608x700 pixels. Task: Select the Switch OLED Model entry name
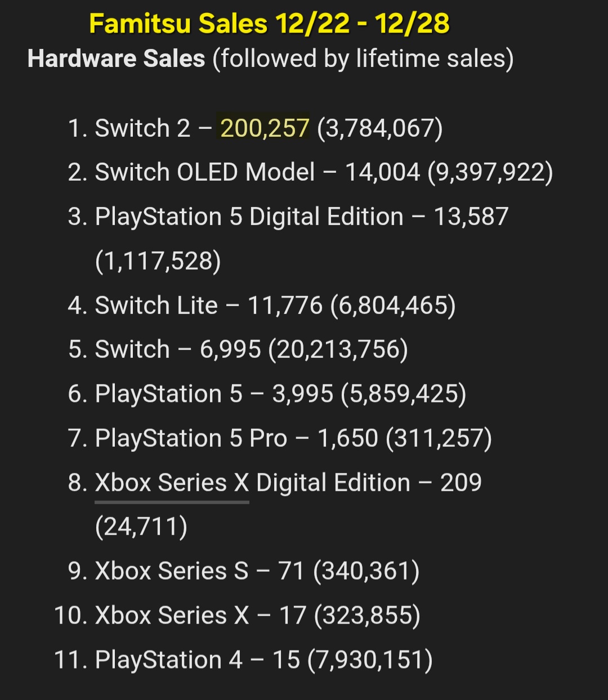[x=204, y=172]
